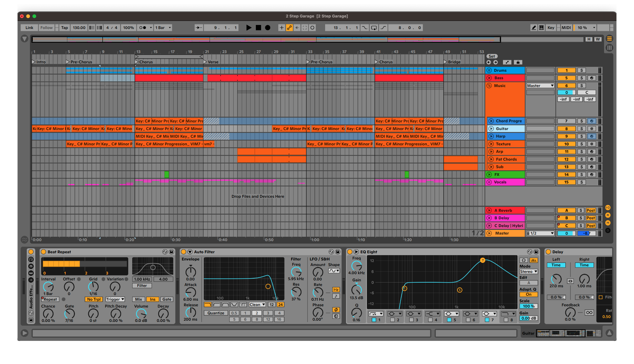Enable the computer MIDI keyboard icon

click(x=542, y=28)
